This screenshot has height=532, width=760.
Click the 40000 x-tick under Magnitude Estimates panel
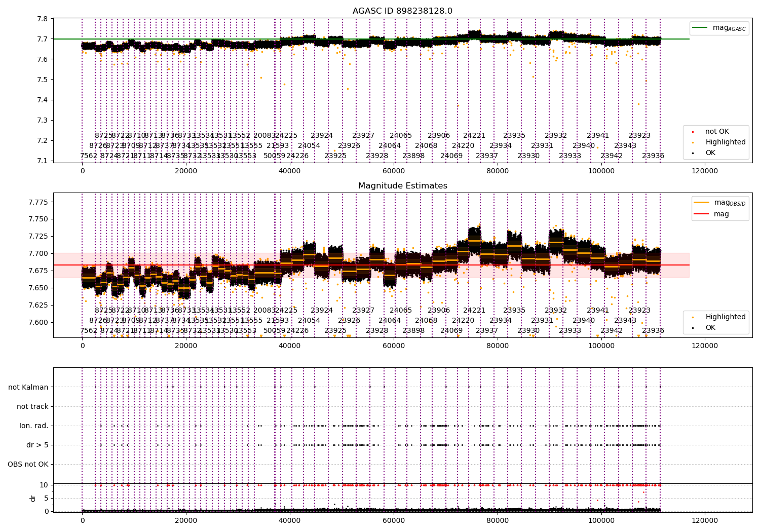[290, 346]
